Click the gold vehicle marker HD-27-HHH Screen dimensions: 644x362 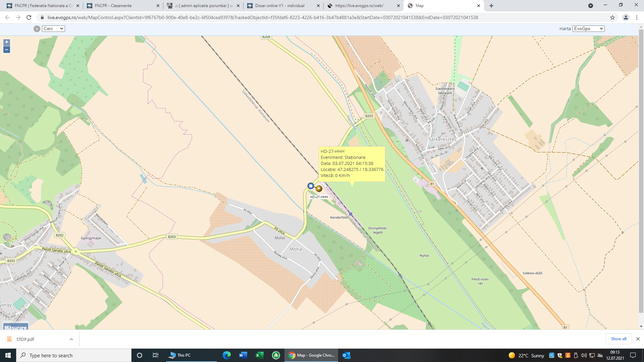319,189
